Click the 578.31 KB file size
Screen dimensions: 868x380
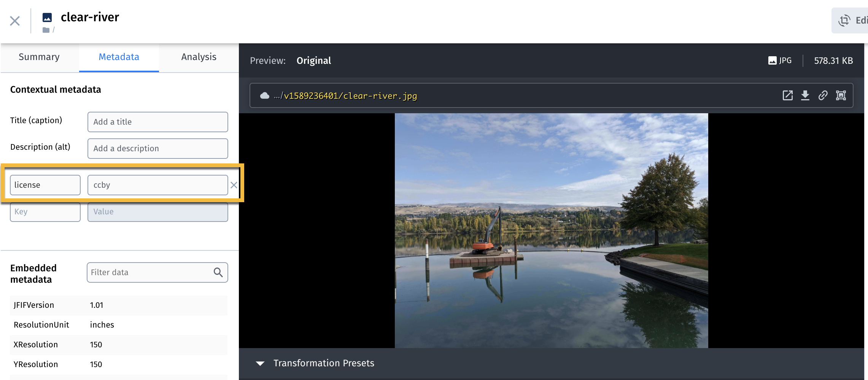coord(833,61)
